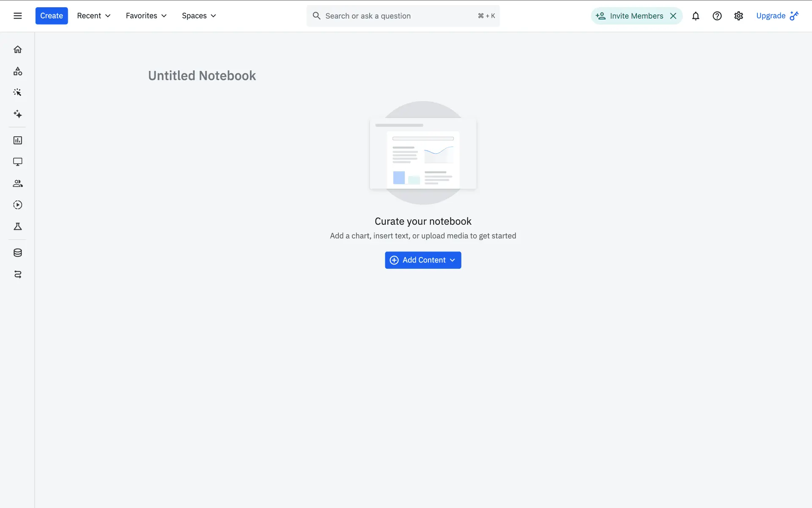Open the experiment flask sidebar icon

tap(17, 226)
